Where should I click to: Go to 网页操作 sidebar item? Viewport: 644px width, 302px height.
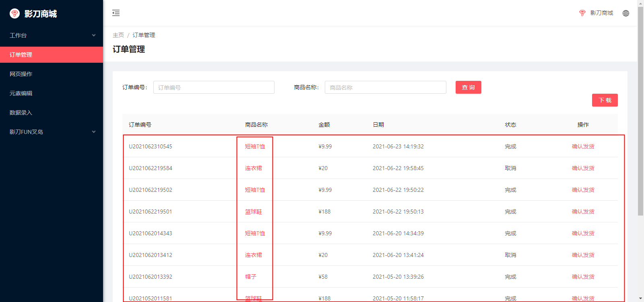point(21,74)
